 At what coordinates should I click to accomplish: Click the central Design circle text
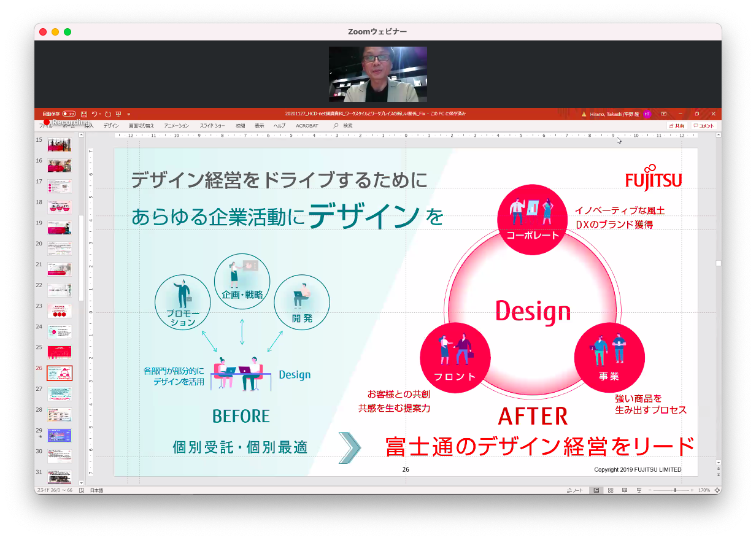pyautogui.click(x=533, y=311)
